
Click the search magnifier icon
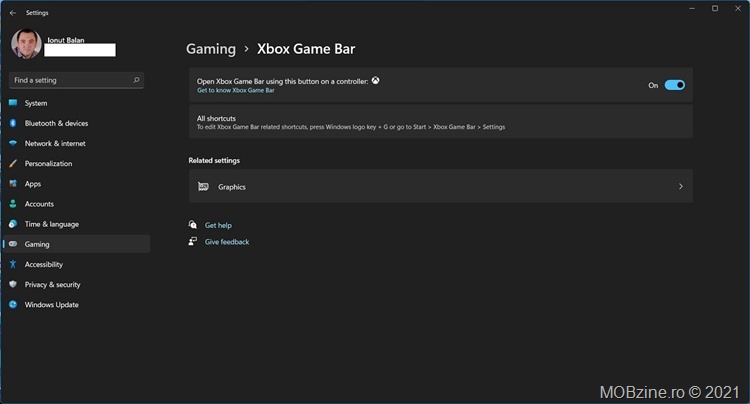click(136, 80)
